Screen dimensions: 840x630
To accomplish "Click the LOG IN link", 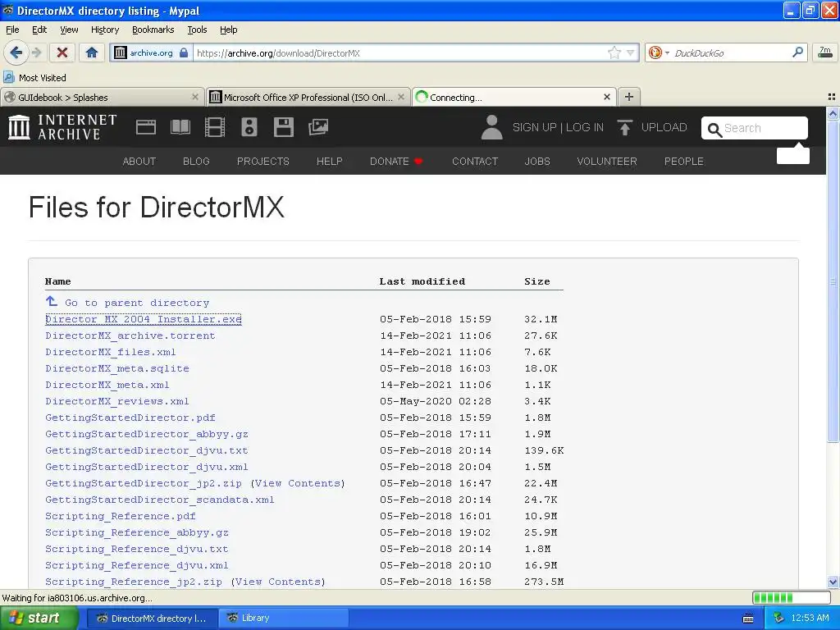I will [585, 127].
